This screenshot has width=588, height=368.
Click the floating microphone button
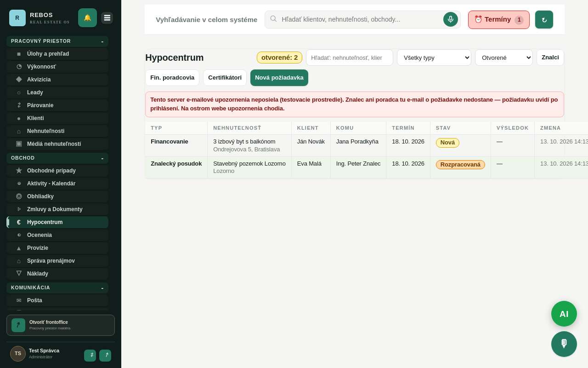point(564,344)
